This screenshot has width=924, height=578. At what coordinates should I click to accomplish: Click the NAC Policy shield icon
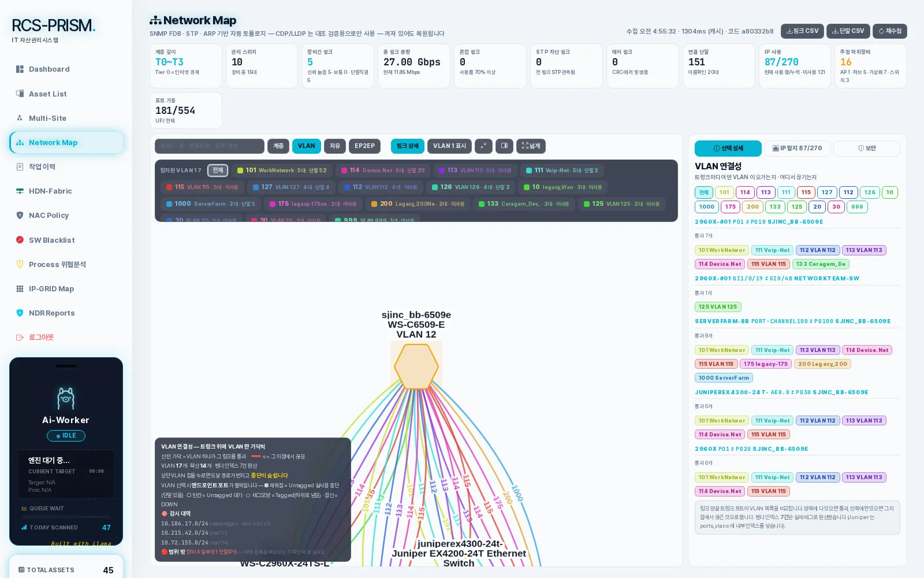coord(20,215)
